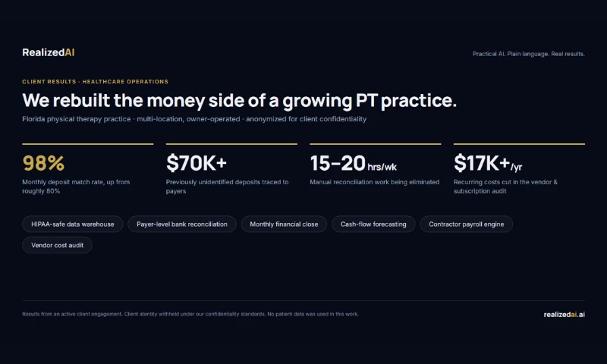
Task: Click the Client Results Healthcare Operations label
Action: click(x=96, y=82)
